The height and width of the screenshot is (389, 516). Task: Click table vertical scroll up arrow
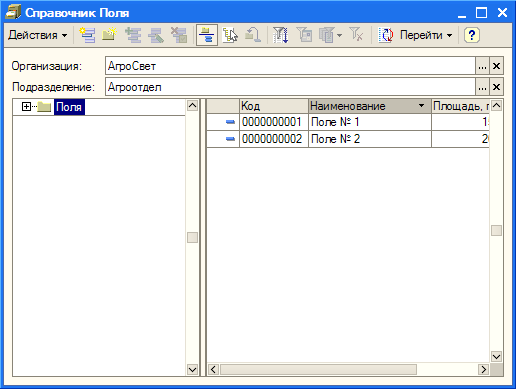pos(496,106)
